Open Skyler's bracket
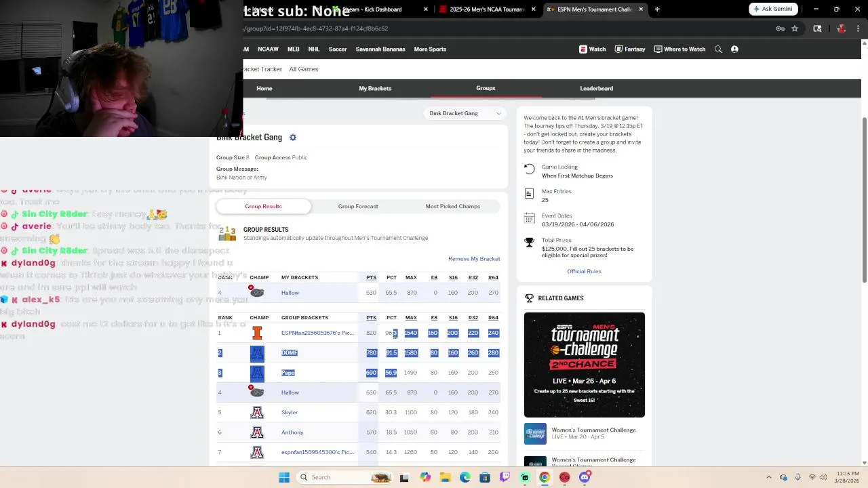Screen dimensions: 868x488 point(290,413)
